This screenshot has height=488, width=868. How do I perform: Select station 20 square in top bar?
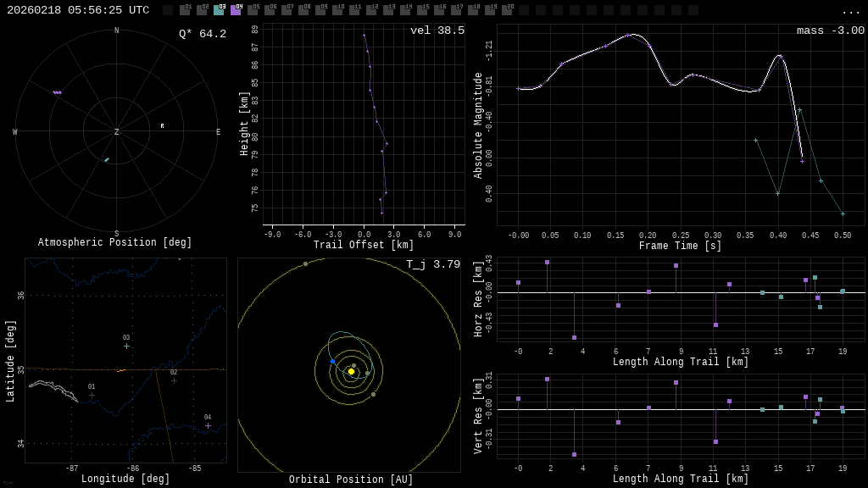(507, 10)
